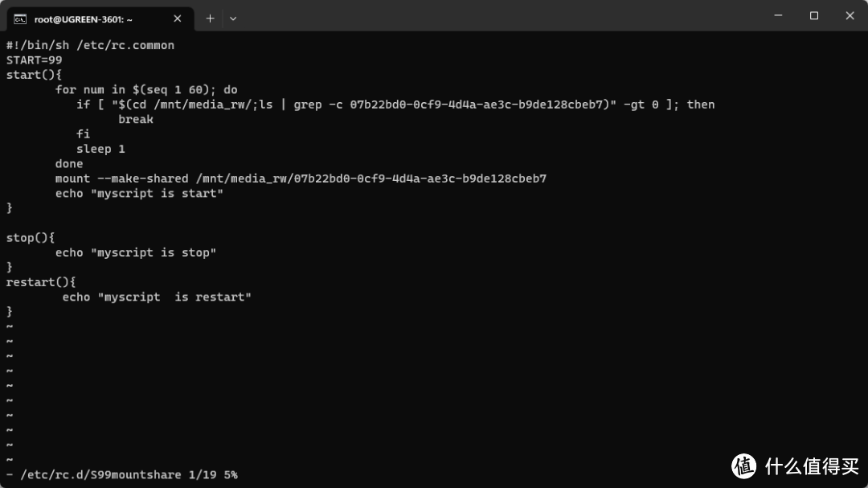Maximize the terminal window
The height and width of the screenshot is (488, 868).
pos(813,15)
